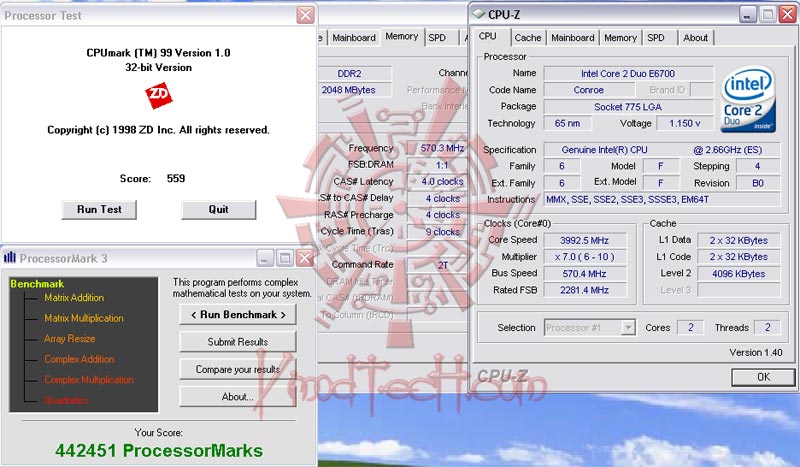This screenshot has width=800, height=467.
Task: Close the CPU-Z window
Action: (x=787, y=14)
